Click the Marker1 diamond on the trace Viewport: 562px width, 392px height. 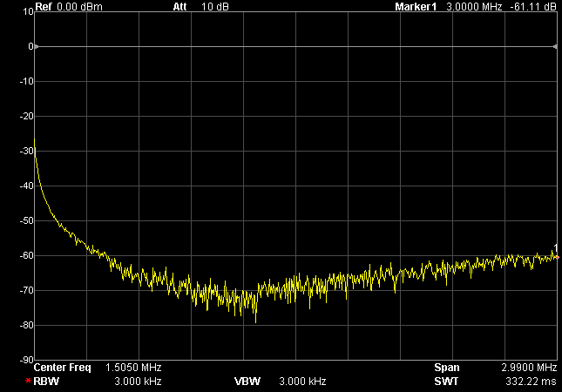pyautogui.click(x=557, y=257)
